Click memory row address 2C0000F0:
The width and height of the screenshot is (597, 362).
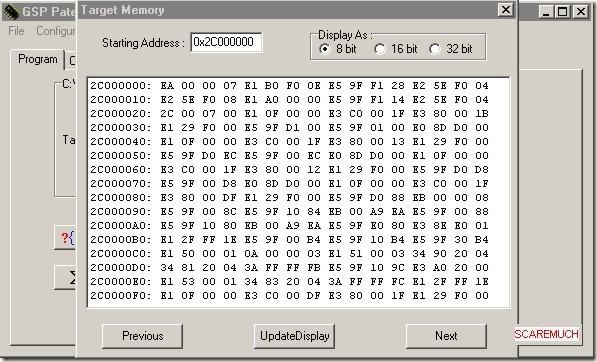click(x=121, y=295)
